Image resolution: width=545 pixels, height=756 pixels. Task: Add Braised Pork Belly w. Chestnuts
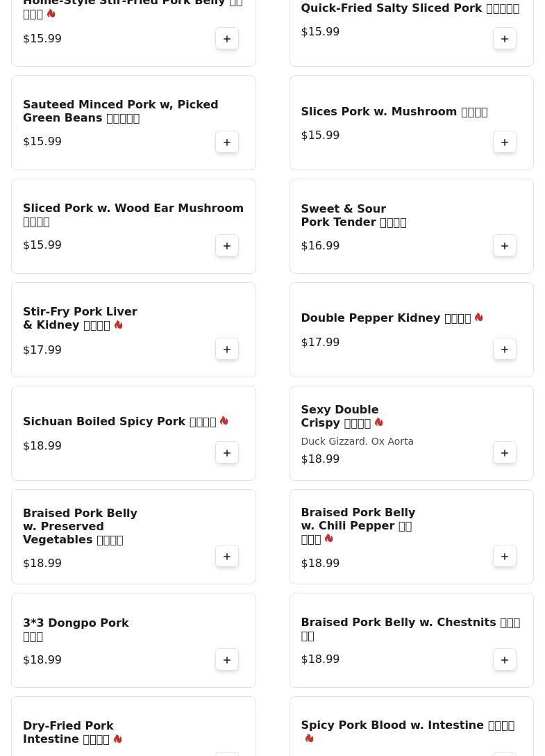click(505, 660)
